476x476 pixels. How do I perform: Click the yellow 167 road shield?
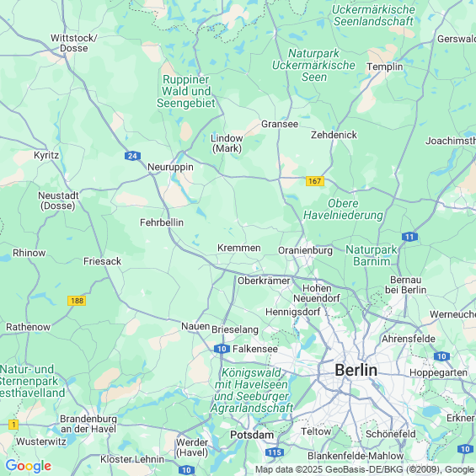(x=315, y=181)
